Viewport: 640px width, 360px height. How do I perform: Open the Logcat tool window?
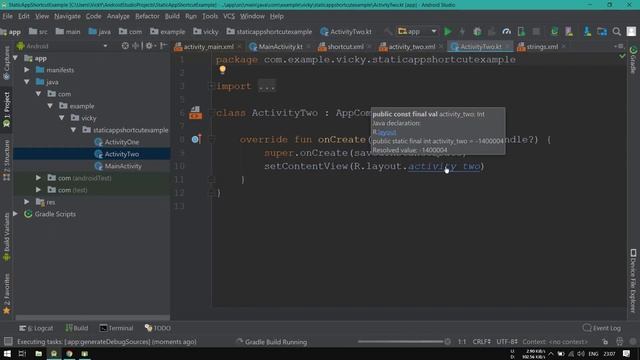(36, 328)
